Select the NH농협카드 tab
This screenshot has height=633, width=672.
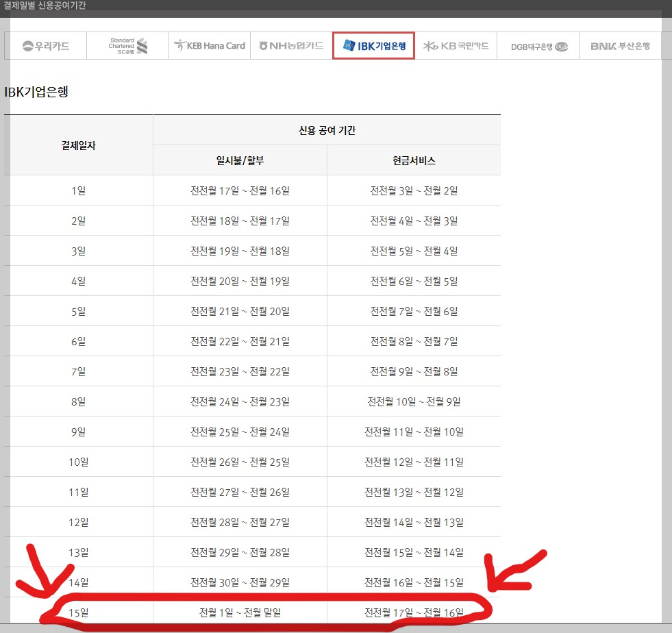coord(291,45)
